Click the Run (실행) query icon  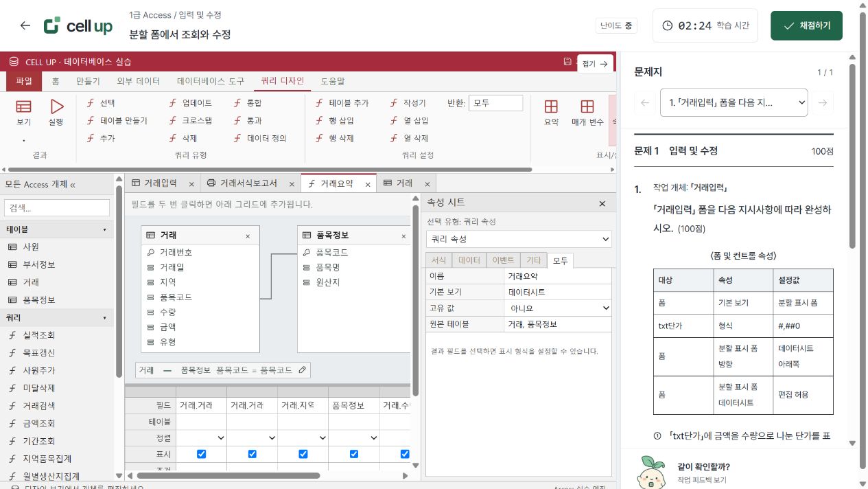tap(56, 106)
